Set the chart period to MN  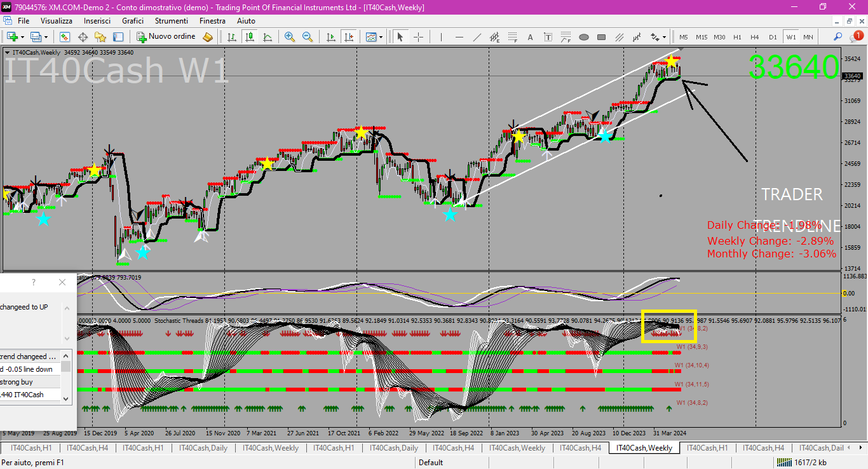click(808, 37)
